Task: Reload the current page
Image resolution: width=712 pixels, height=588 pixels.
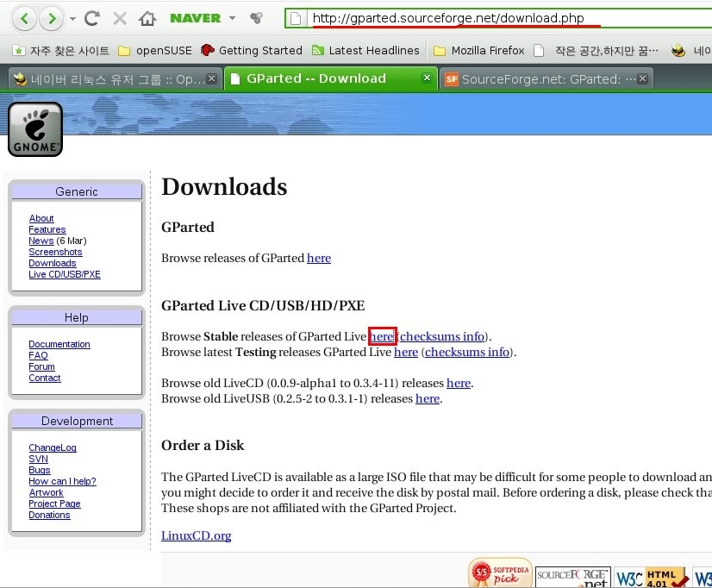Action: pos(92,18)
